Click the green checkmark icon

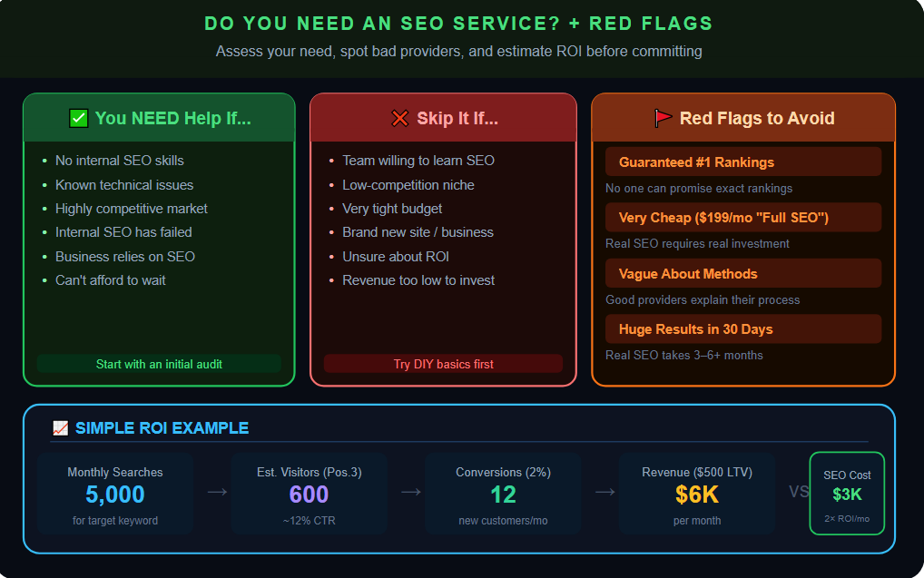(78, 119)
